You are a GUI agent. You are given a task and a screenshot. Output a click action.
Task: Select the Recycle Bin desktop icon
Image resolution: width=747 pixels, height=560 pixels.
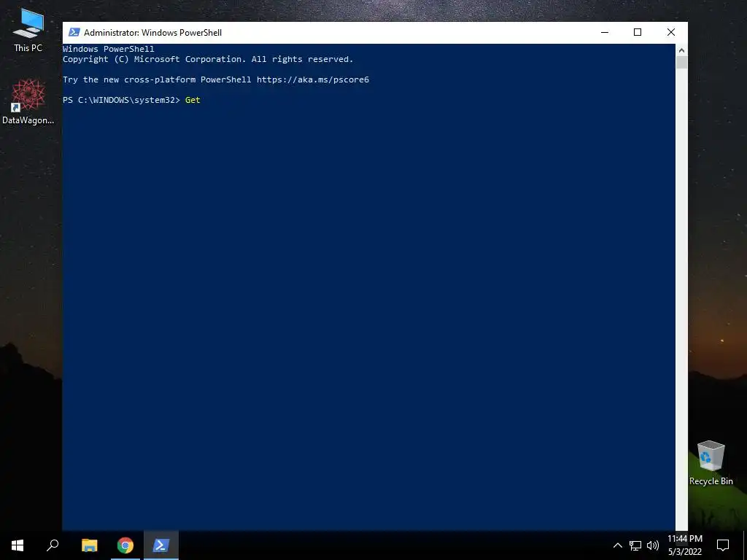[x=711, y=463]
